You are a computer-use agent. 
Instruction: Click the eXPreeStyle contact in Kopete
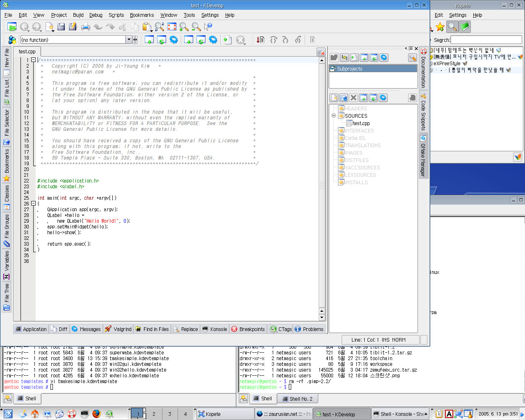[x=447, y=64]
